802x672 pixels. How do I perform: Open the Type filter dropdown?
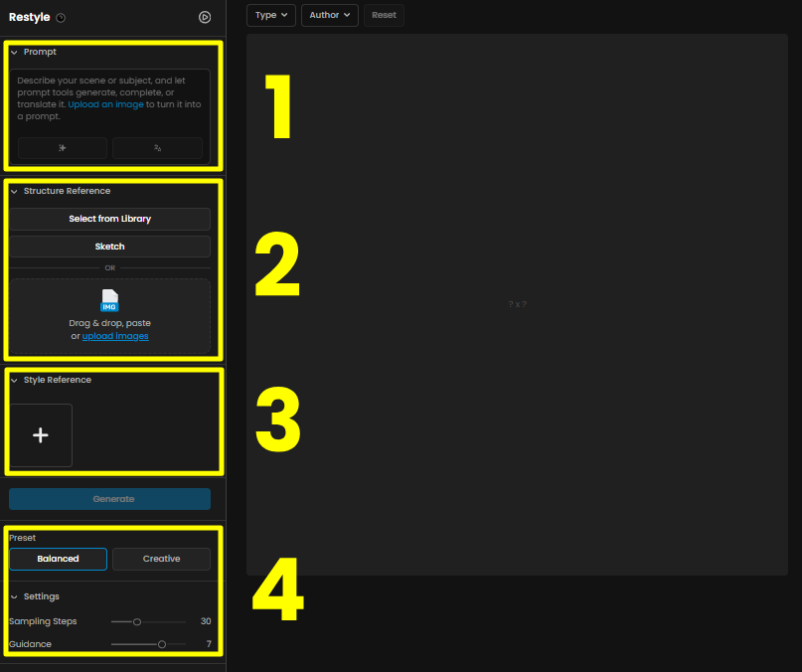[271, 15]
